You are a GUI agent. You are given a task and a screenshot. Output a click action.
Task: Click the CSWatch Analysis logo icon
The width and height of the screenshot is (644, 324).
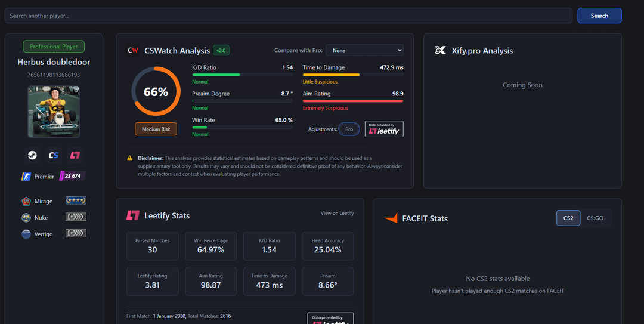coord(133,51)
